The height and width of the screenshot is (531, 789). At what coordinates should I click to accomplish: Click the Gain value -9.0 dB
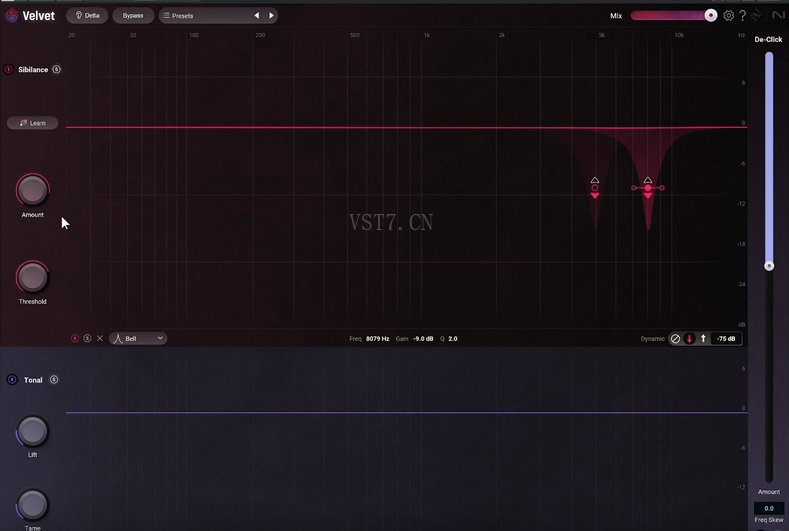click(423, 339)
